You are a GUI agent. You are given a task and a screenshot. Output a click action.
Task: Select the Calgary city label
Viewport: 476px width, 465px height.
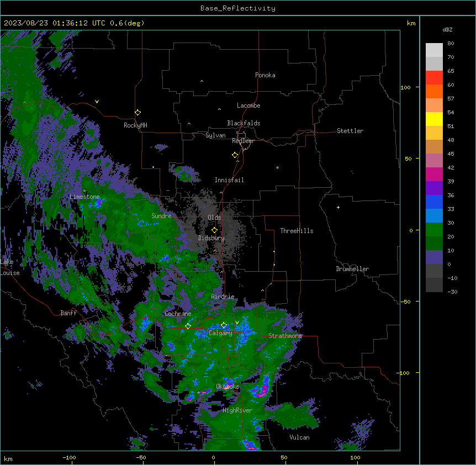[220, 333]
